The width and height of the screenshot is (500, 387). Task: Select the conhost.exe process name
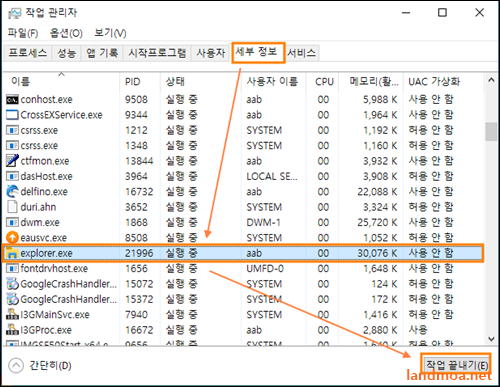(x=46, y=99)
